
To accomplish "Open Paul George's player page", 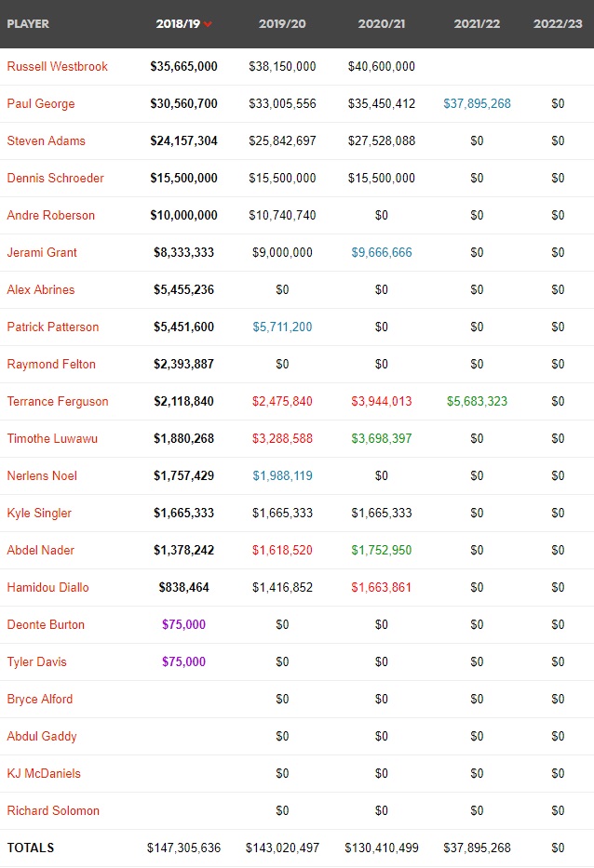I will coord(40,104).
